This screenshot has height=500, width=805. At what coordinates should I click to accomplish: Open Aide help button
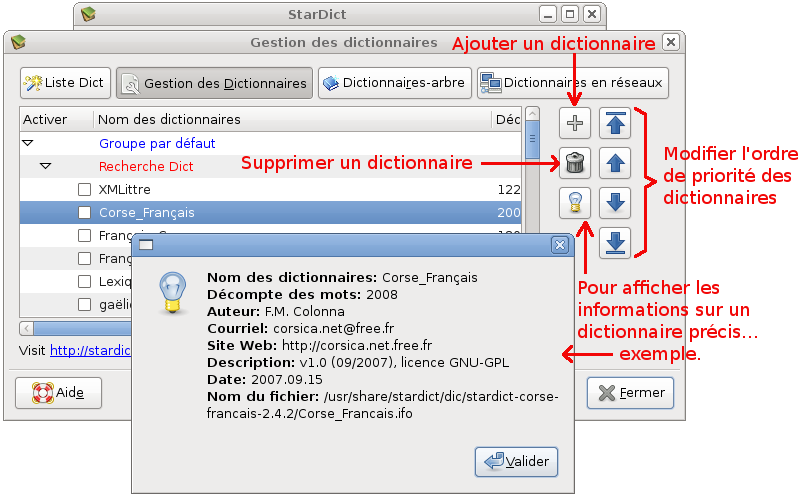click(x=59, y=393)
